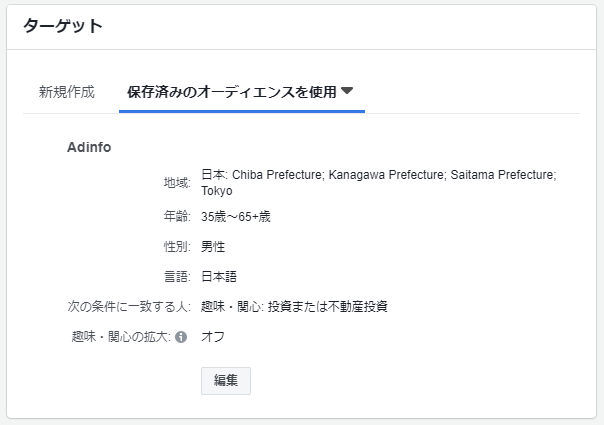Click the 35歳～65+歳 age value
Screen dimensions: 604x425
(x=236, y=217)
